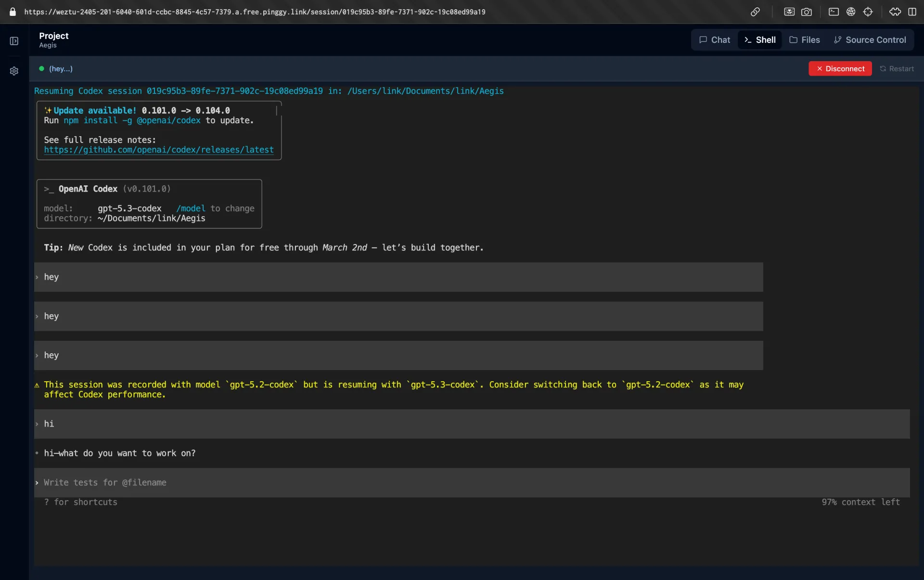The height and width of the screenshot is (580, 924).
Task: Open the Codex release notes link
Action: click(159, 150)
